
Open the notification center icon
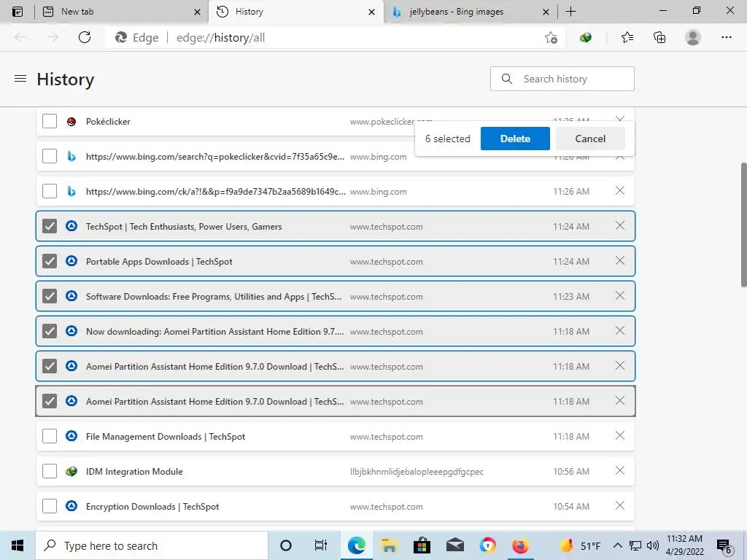pyautogui.click(x=724, y=546)
